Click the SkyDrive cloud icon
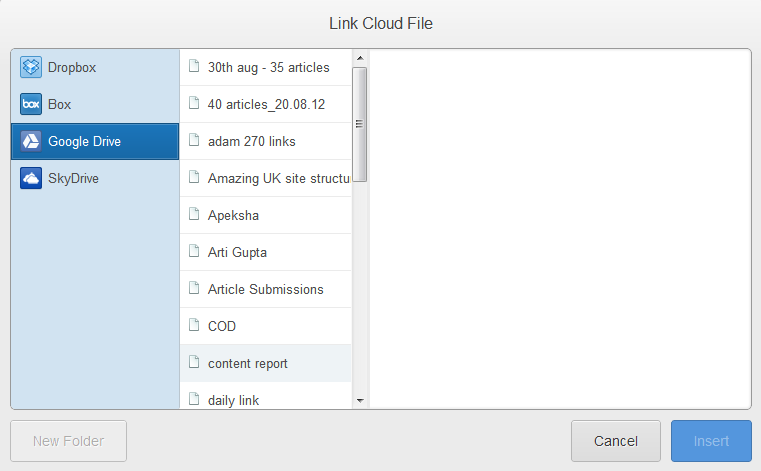 tap(31, 179)
